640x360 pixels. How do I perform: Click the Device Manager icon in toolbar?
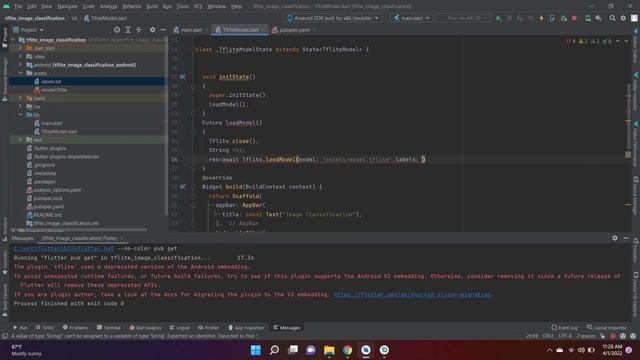click(588, 18)
